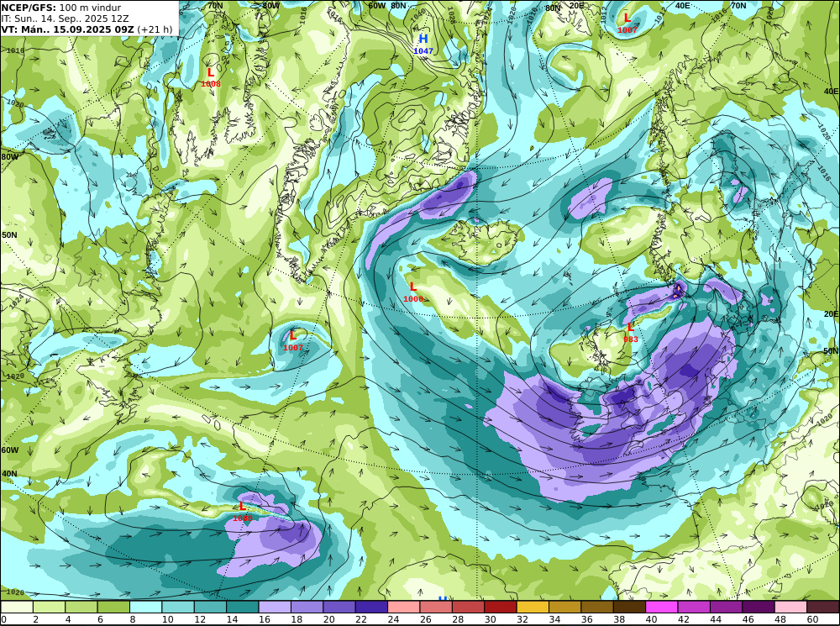Select the 8–10 light cyan legend swatch
This screenshot has height=626, width=840.
pos(145,607)
